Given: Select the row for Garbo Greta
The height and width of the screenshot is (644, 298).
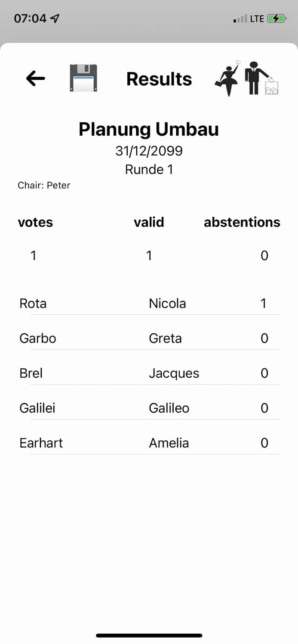Looking at the screenshot, I should [149, 338].
